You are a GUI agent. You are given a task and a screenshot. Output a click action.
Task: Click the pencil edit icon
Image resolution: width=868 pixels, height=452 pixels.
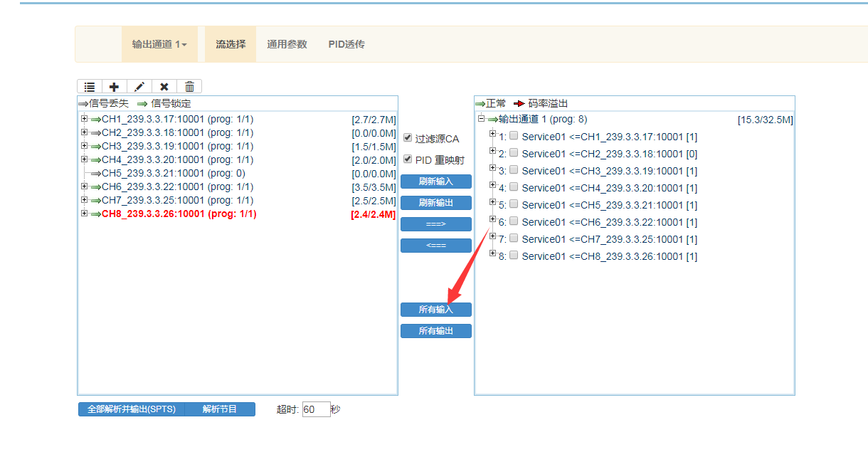(x=139, y=87)
